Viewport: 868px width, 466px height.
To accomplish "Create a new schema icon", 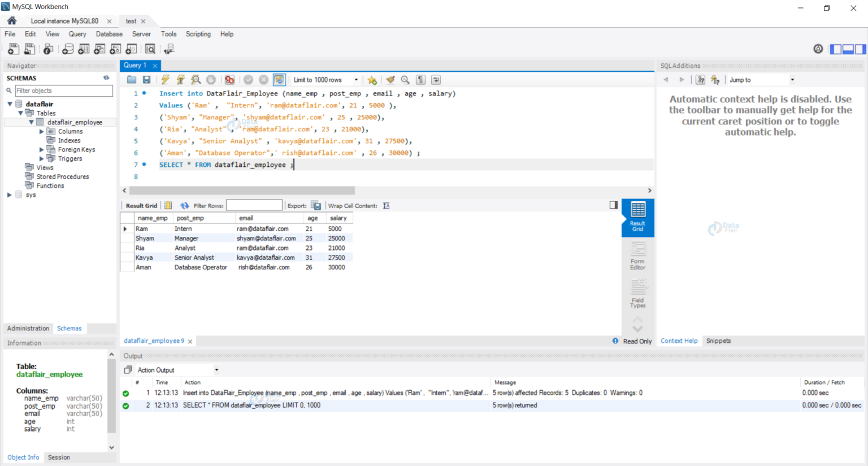I will [68, 49].
